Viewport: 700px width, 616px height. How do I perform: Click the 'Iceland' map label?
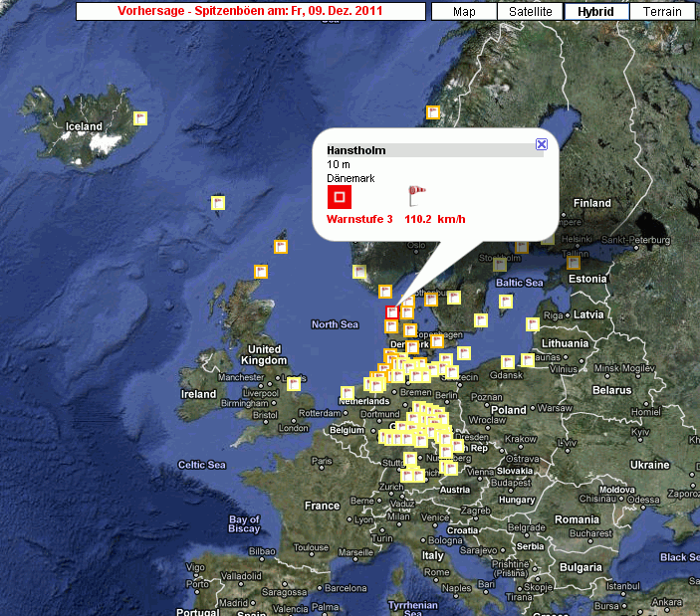(x=84, y=126)
